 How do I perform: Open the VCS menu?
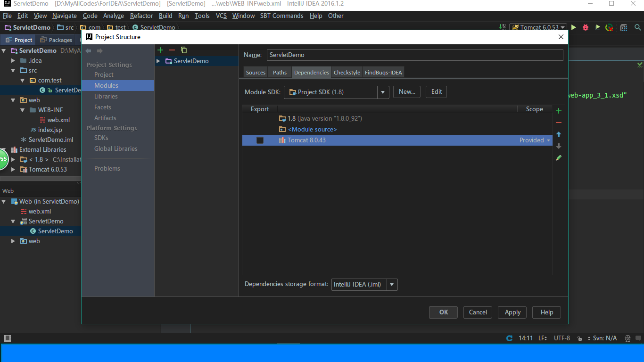(x=221, y=16)
